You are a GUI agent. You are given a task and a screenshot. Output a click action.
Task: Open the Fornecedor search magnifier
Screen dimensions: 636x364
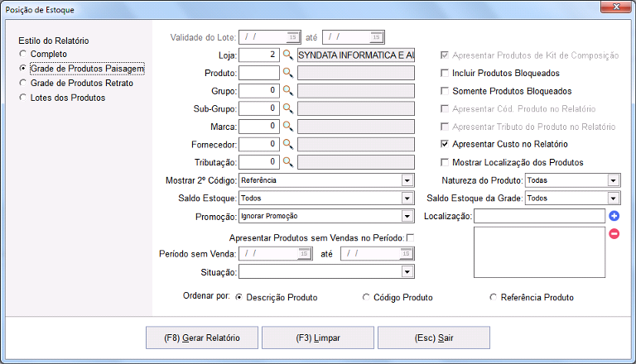288,144
